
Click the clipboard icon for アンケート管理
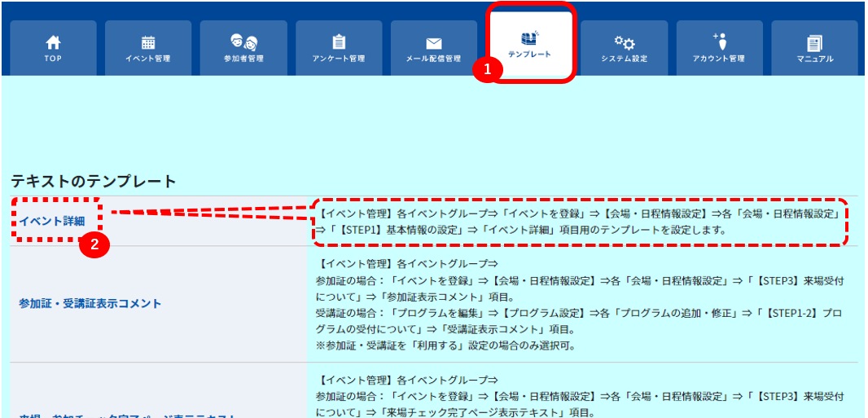tap(338, 42)
